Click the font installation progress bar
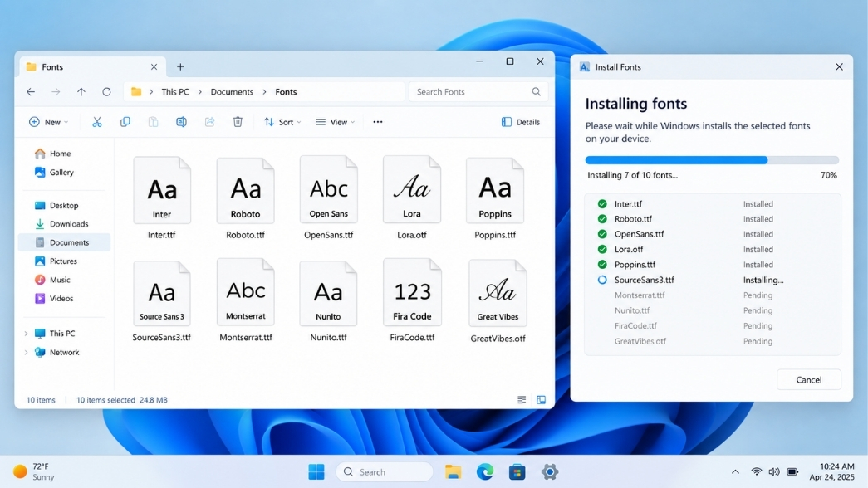The width and height of the screenshot is (868, 488). [x=712, y=160]
